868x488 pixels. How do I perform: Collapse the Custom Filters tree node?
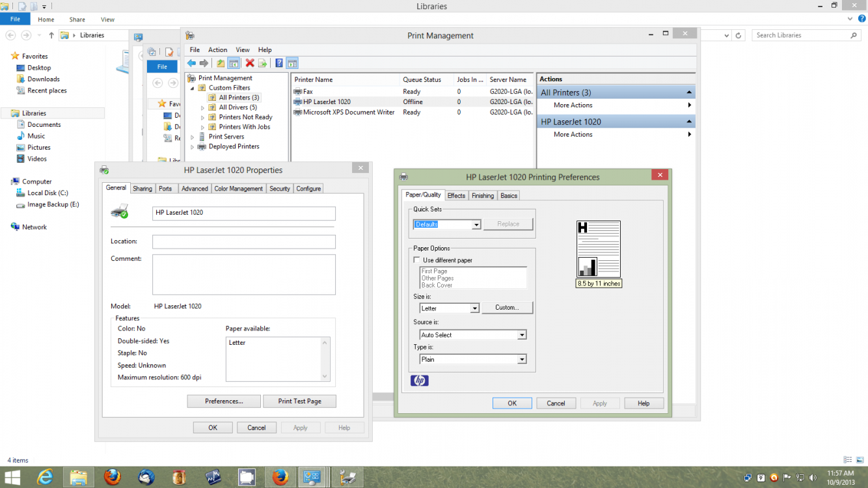point(192,88)
